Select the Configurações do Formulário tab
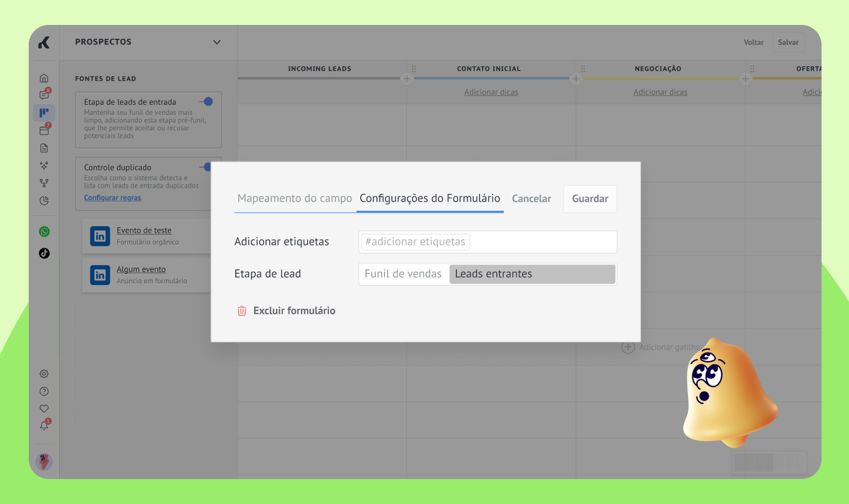This screenshot has width=849, height=504. (x=429, y=198)
